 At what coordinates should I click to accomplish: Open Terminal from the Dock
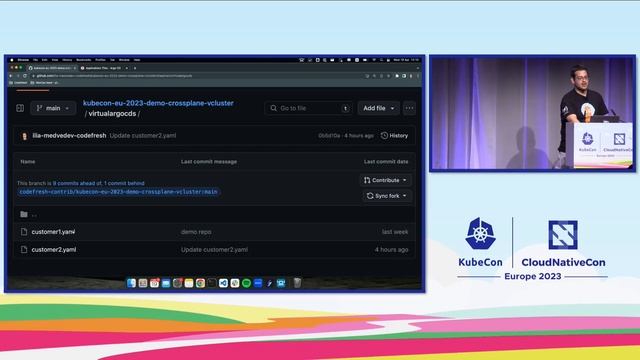pos(212,283)
